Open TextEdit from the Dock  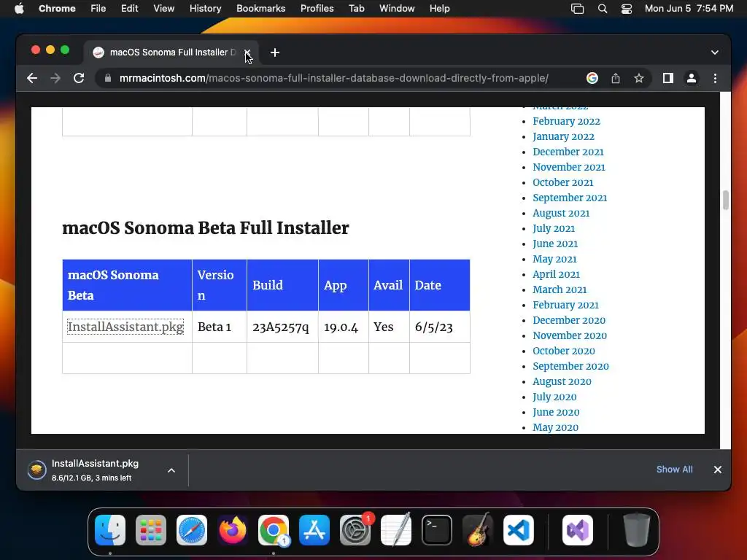pos(396,530)
